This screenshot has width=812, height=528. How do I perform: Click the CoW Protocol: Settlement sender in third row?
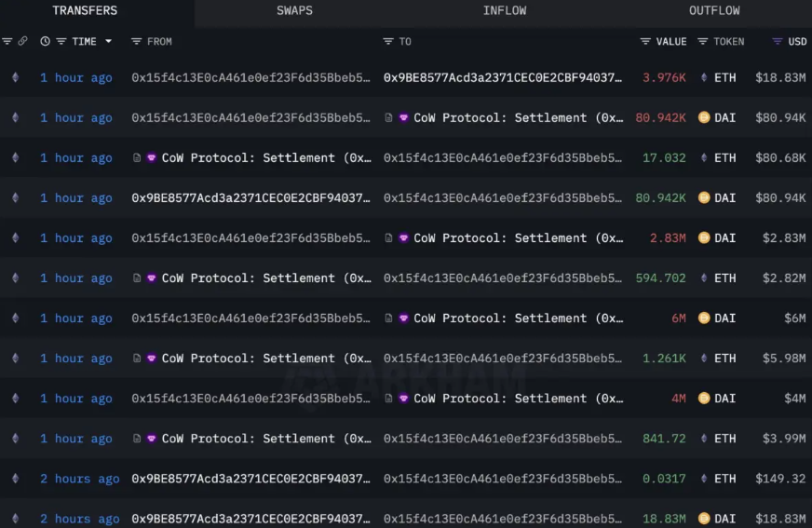[x=261, y=158]
